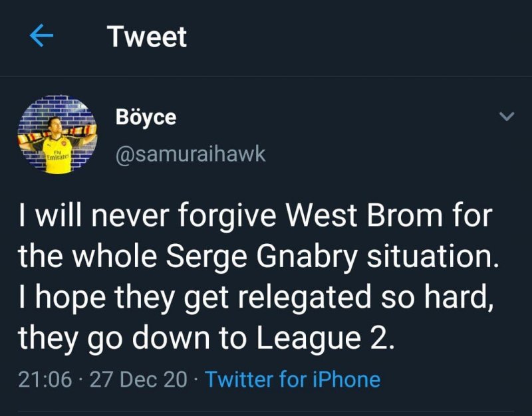Open the down-caret menu beside Böyce
This screenshot has height=416, width=532.
point(507,118)
